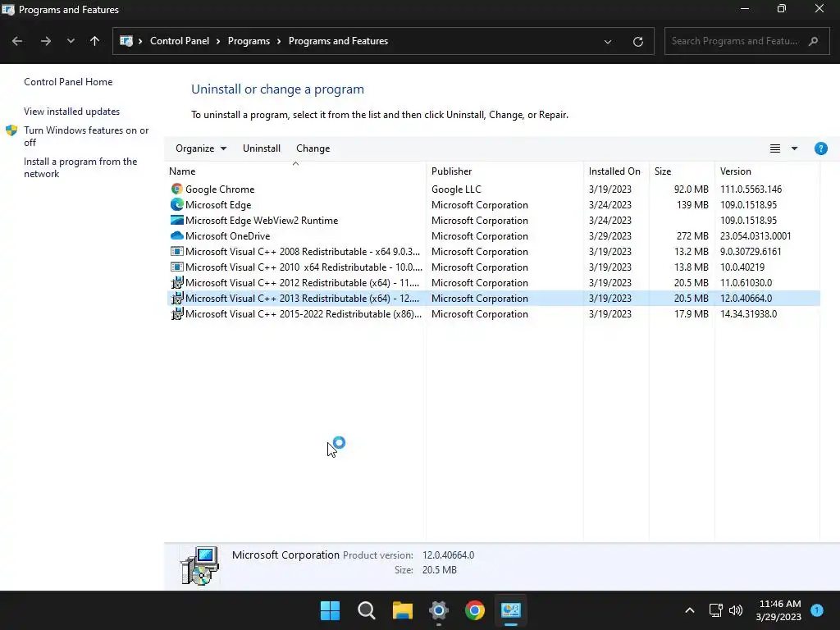Screen dimensions: 840x630
Task: Go forward with the forward arrow
Action: pos(46,41)
